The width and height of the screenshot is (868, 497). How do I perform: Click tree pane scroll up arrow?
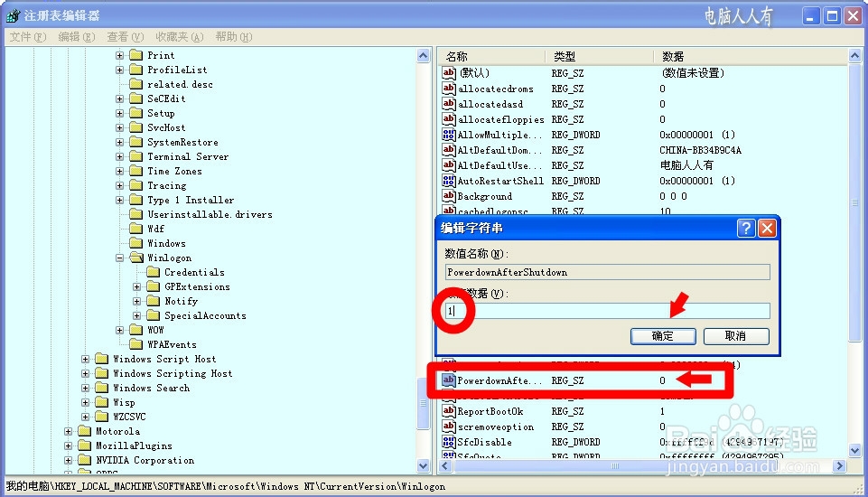(424, 55)
